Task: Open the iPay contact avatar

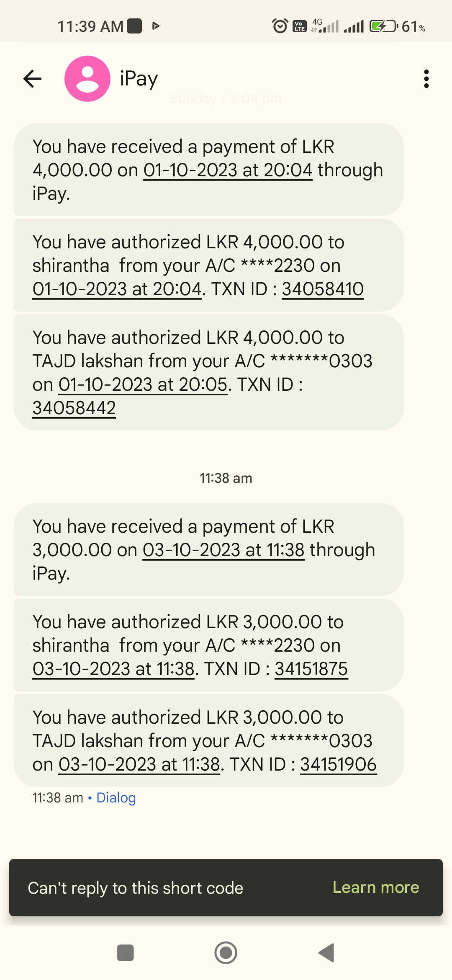Action: point(87,79)
